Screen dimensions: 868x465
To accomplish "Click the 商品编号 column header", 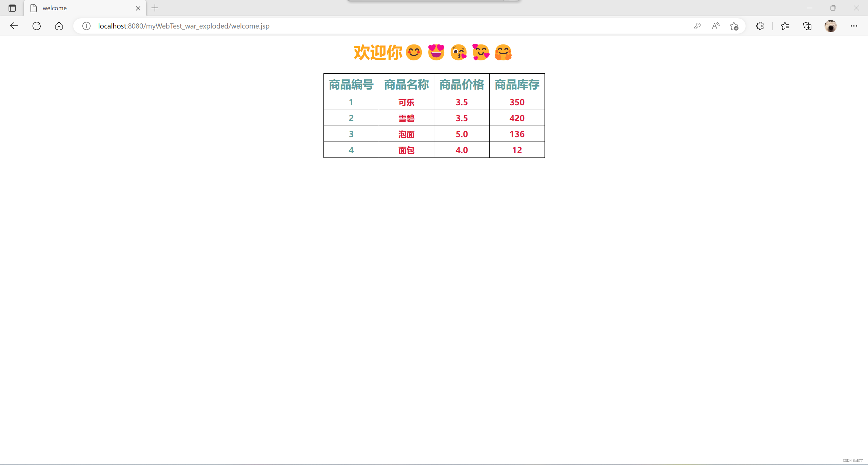I will point(351,84).
